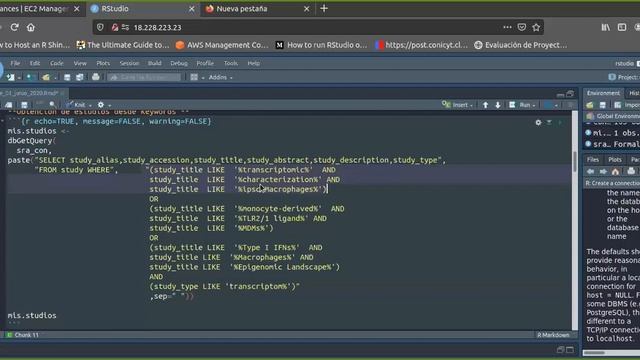Show R Help home page
Image resolution: width=640 pixels, height=360 pixels.
pos(616,171)
